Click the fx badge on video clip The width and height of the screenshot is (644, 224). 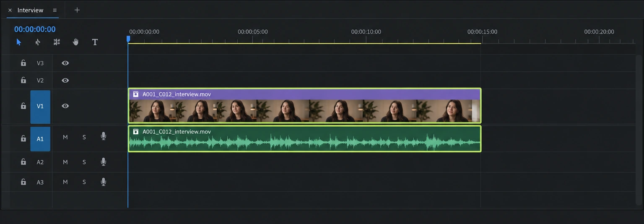135,94
